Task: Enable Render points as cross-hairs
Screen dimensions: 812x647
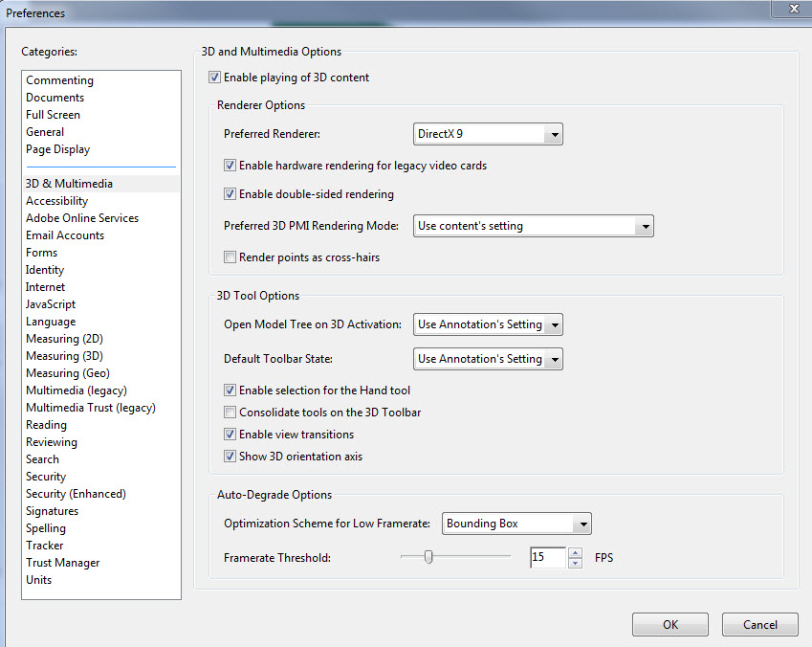Action: pos(230,257)
